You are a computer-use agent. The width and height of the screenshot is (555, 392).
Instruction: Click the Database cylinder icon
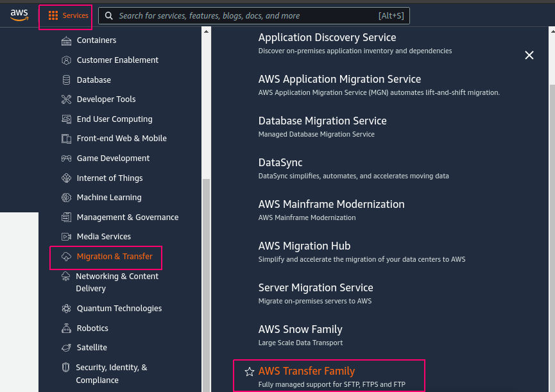66,80
